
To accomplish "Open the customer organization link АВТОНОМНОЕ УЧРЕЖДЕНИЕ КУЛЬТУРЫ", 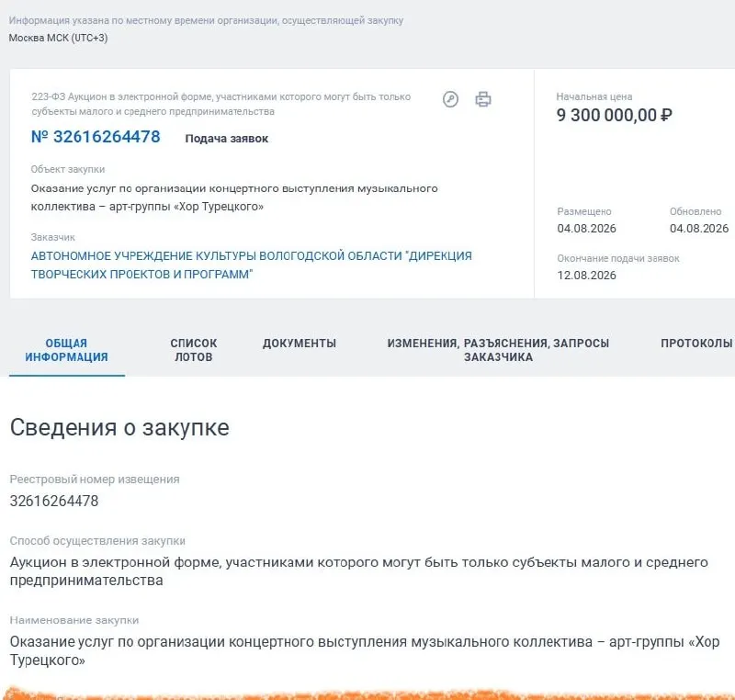I will pyautogui.click(x=251, y=265).
